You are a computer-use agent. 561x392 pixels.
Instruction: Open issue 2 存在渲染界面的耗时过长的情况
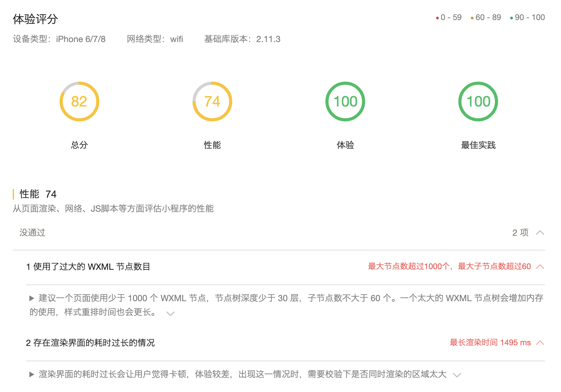point(90,343)
